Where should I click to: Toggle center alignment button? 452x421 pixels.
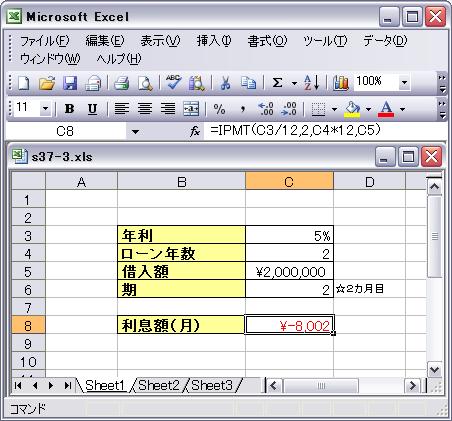point(145,109)
